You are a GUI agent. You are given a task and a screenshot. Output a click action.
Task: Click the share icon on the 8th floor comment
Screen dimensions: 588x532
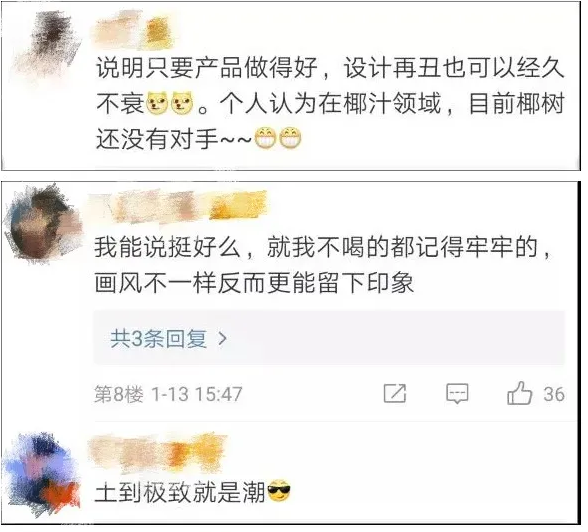pyautogui.click(x=395, y=394)
